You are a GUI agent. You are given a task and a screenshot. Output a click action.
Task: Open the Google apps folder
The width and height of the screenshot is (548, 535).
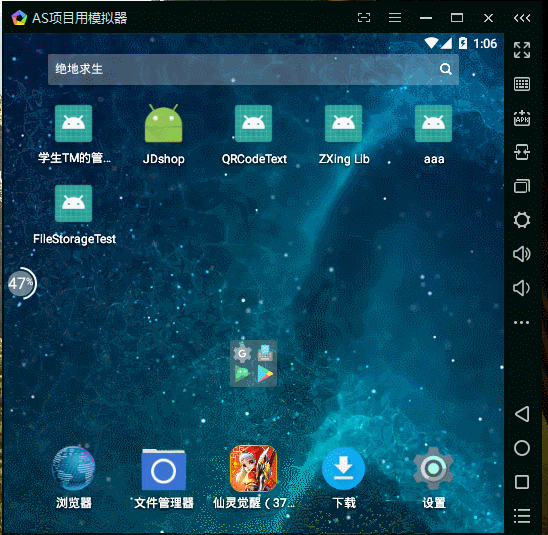253,363
